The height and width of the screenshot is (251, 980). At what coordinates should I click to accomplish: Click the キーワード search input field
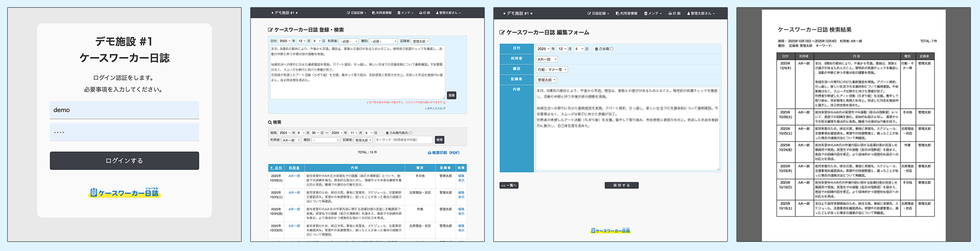tap(403, 140)
